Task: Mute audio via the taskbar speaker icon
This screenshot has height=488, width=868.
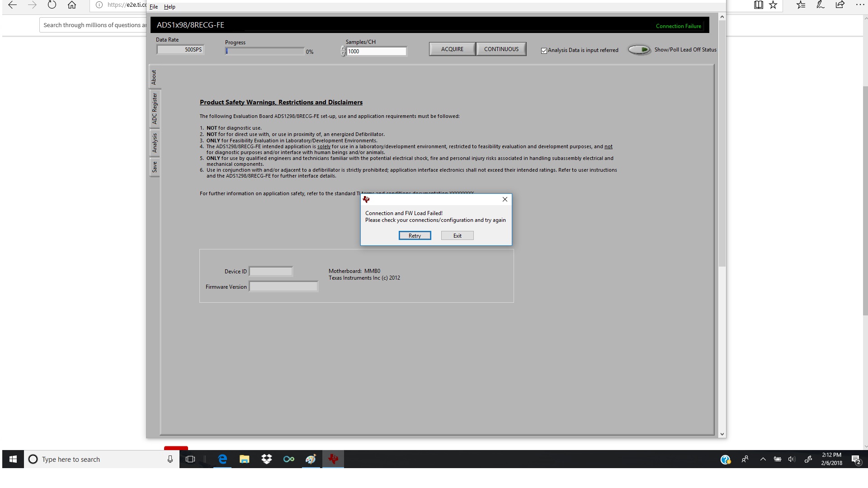Action: 791,459
